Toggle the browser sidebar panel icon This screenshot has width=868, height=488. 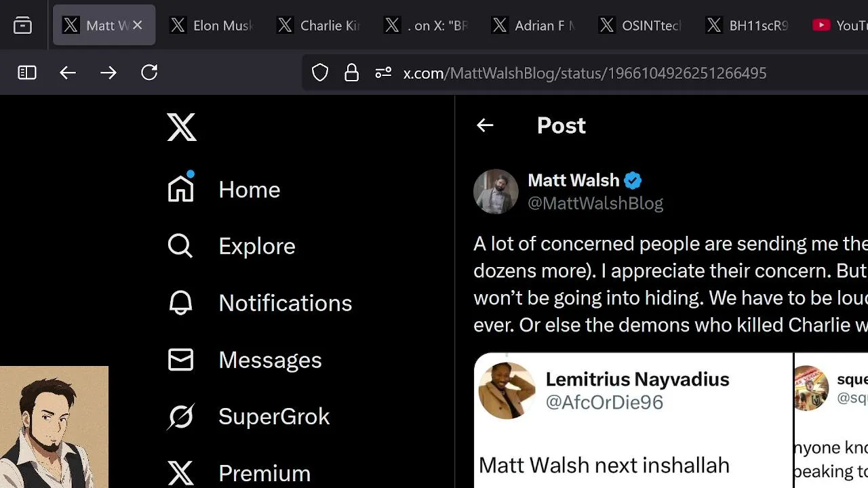pyautogui.click(x=27, y=73)
